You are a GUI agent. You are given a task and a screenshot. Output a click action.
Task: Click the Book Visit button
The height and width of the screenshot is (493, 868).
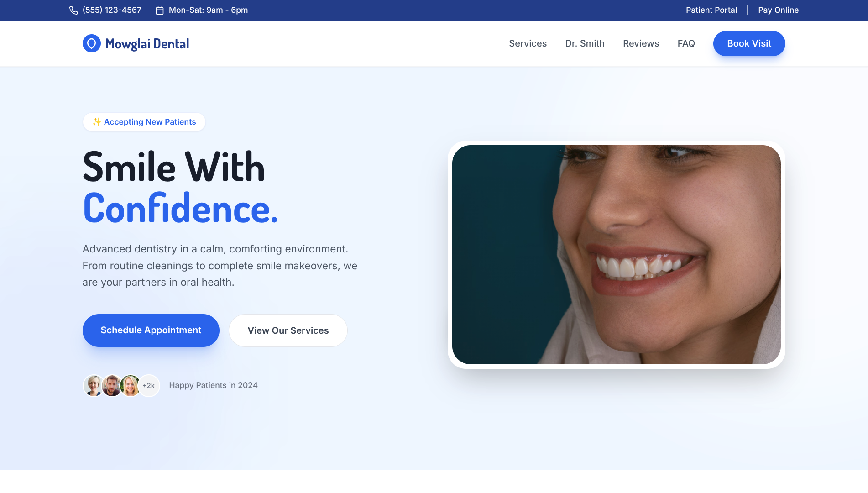[x=749, y=43]
